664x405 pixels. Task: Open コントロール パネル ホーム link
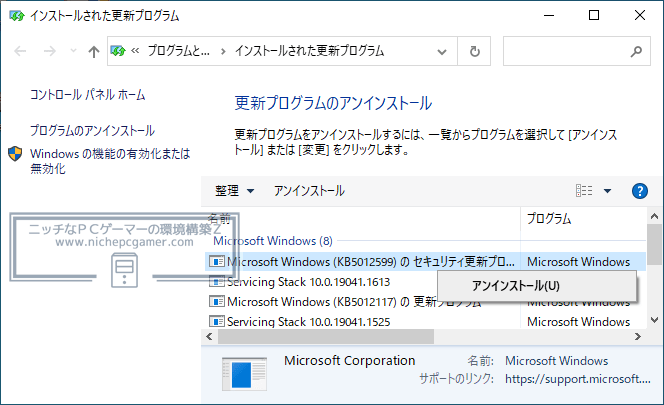(x=87, y=95)
